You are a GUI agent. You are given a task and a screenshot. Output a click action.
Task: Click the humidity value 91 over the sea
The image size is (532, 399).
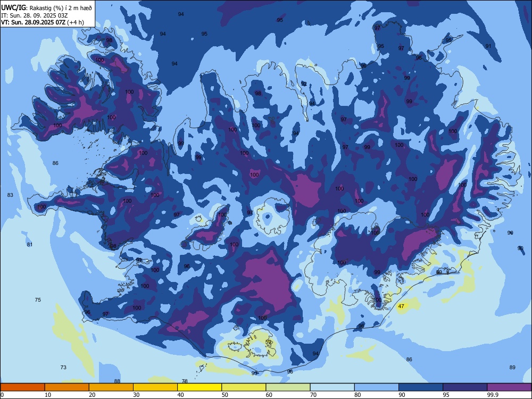point(488,46)
